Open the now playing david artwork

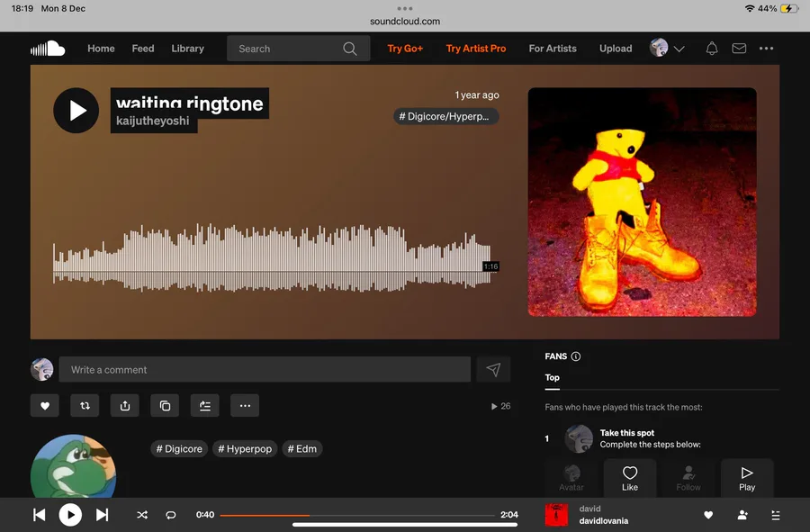[556, 515]
